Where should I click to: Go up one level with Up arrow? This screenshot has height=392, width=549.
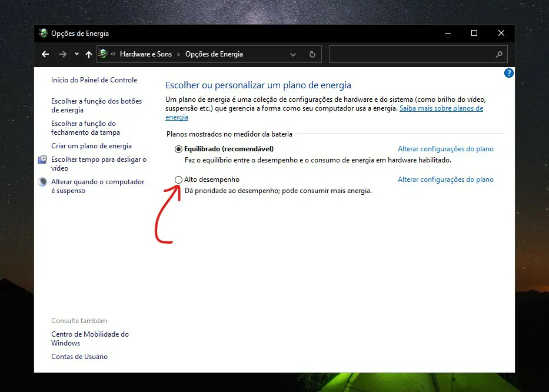89,54
